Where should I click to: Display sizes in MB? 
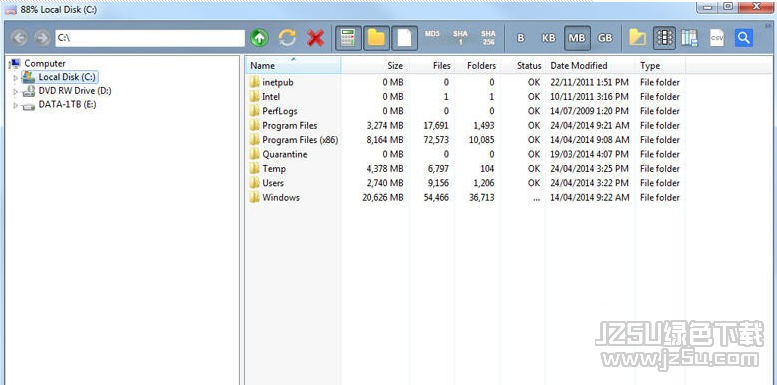click(577, 38)
